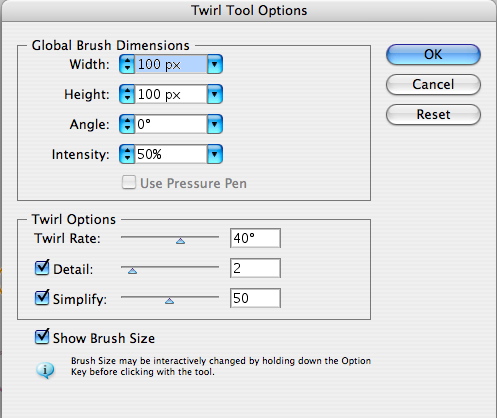This screenshot has height=418, width=497.
Task: Click the Intensity stepper arrows
Action: click(127, 154)
